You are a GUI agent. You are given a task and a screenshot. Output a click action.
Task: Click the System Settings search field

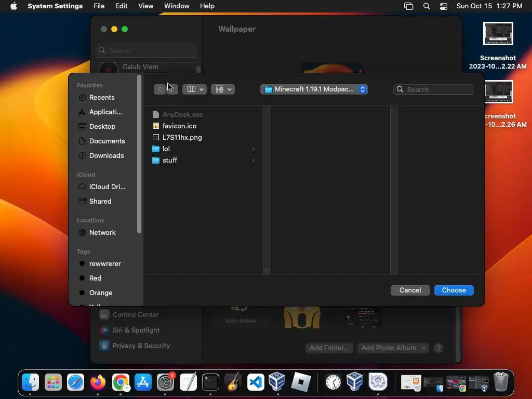click(146, 50)
